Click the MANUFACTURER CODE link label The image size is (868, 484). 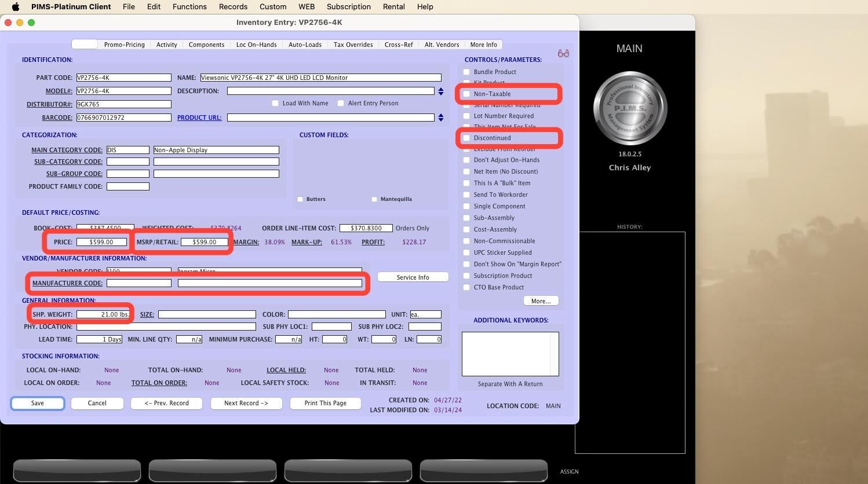pyautogui.click(x=67, y=283)
